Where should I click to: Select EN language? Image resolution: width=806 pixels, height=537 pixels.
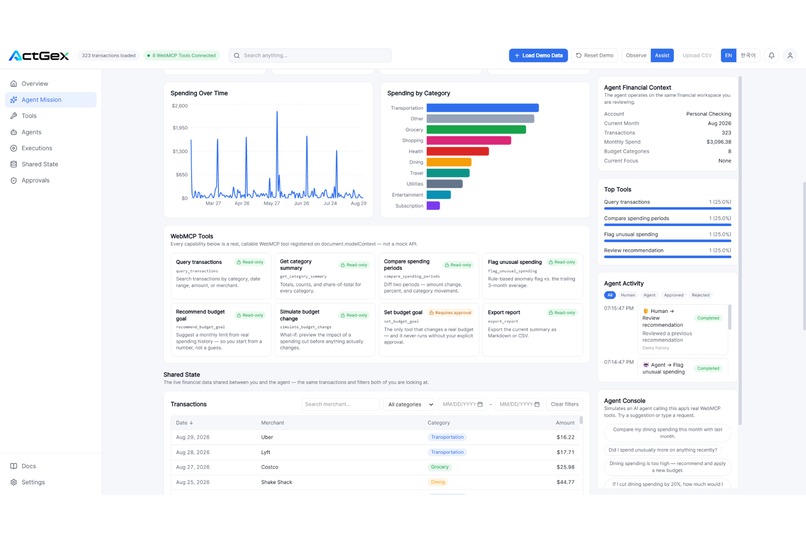(x=728, y=55)
